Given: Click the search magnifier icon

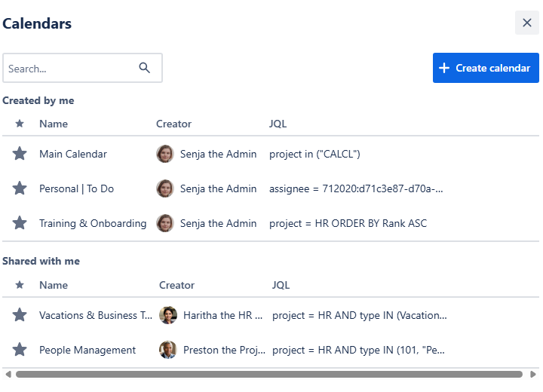Looking at the screenshot, I should tap(145, 68).
